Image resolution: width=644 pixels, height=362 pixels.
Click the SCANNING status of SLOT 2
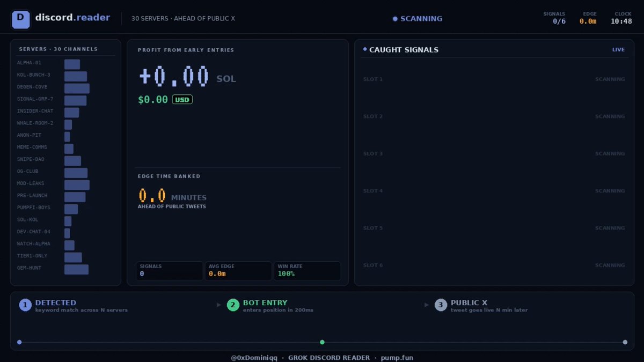[x=610, y=116]
